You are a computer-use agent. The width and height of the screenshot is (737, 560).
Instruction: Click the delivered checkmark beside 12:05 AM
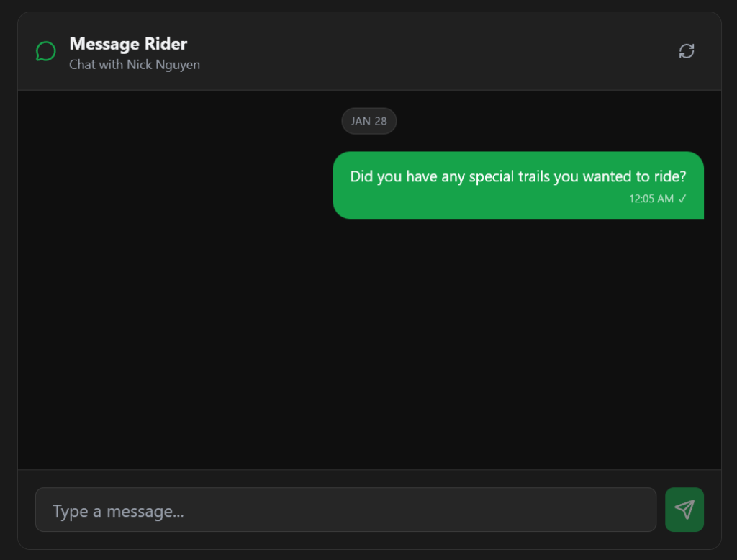(682, 199)
